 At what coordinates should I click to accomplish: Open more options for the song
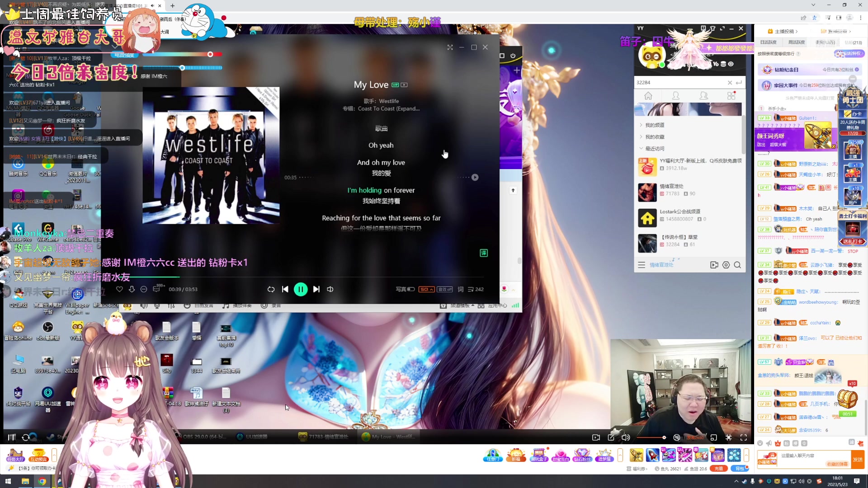tap(144, 289)
